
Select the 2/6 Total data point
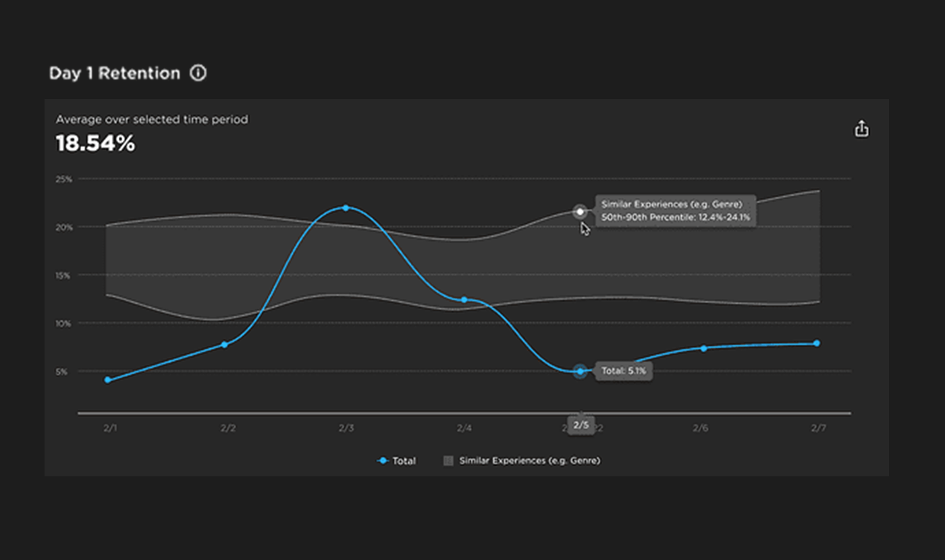click(703, 348)
